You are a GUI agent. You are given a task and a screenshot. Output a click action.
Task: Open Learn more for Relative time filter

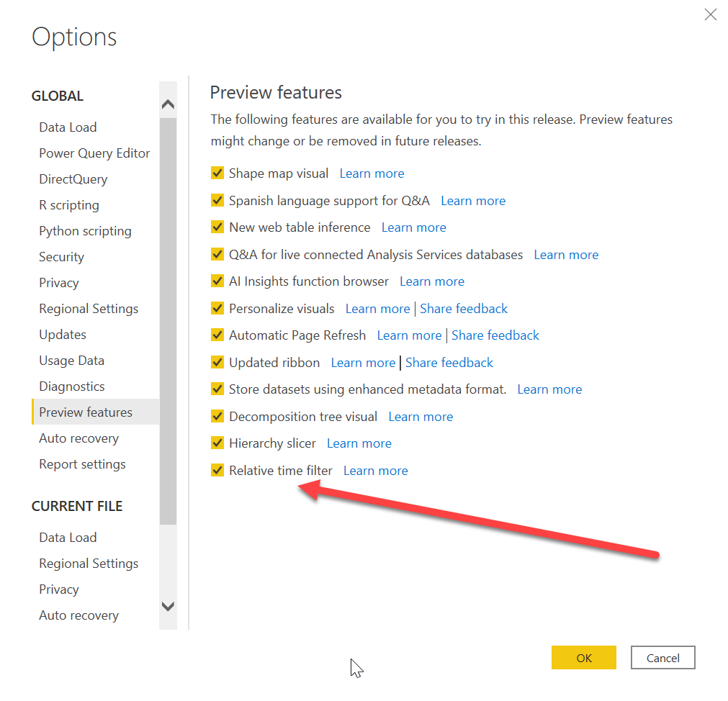pyautogui.click(x=376, y=471)
